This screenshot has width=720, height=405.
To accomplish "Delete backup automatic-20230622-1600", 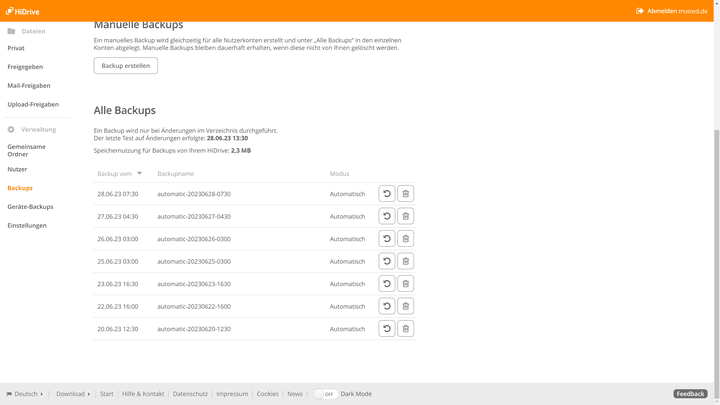I will (x=405, y=306).
